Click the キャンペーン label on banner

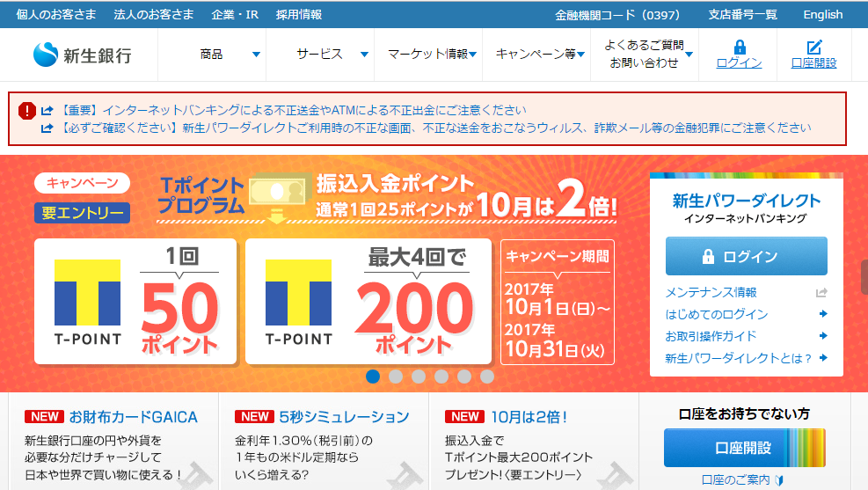tap(82, 183)
